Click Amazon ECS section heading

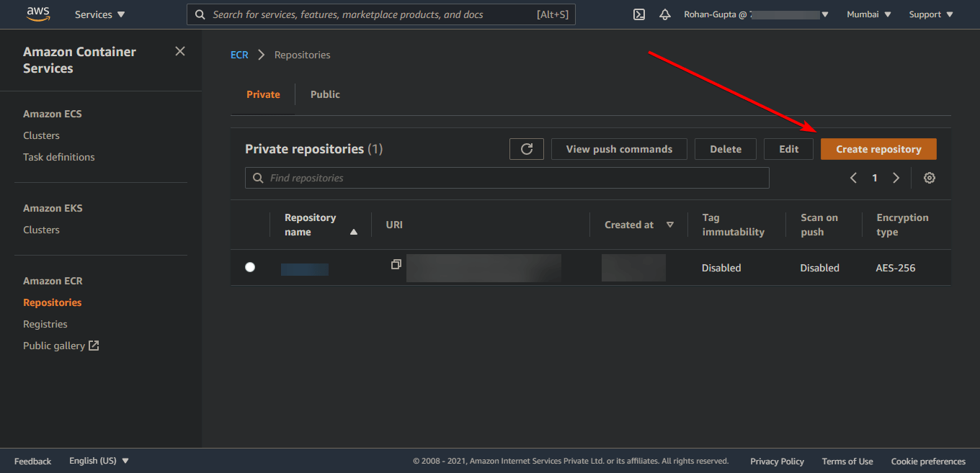coord(53,114)
